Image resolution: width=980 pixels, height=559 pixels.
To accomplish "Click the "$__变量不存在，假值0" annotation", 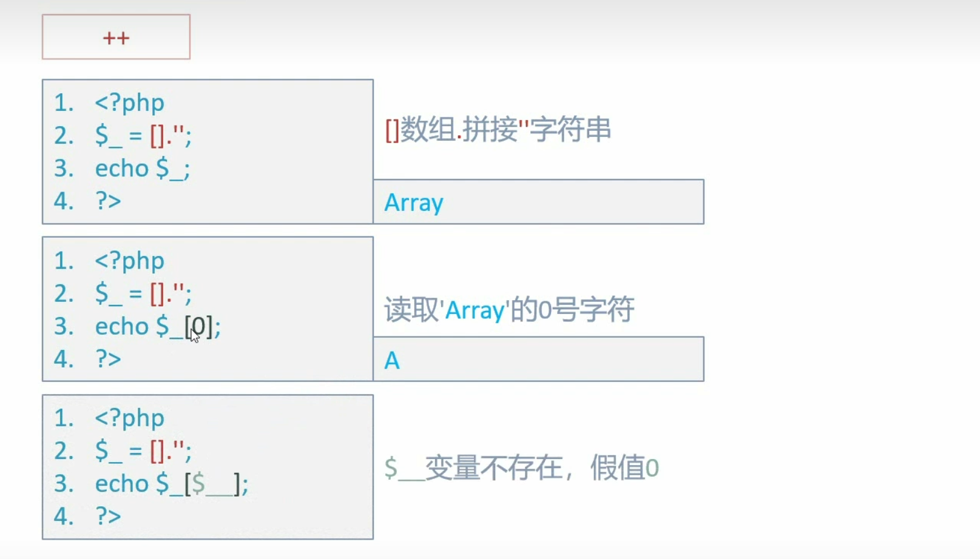I will click(521, 468).
